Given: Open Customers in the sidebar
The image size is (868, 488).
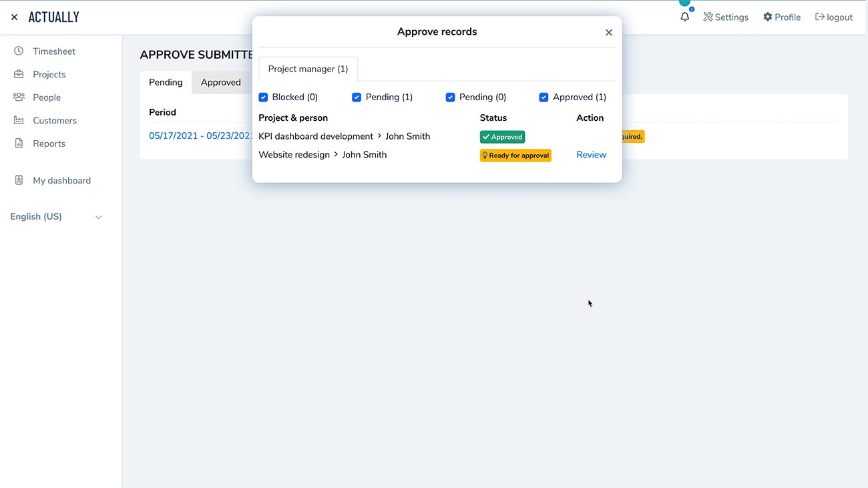Looking at the screenshot, I should (55, 120).
